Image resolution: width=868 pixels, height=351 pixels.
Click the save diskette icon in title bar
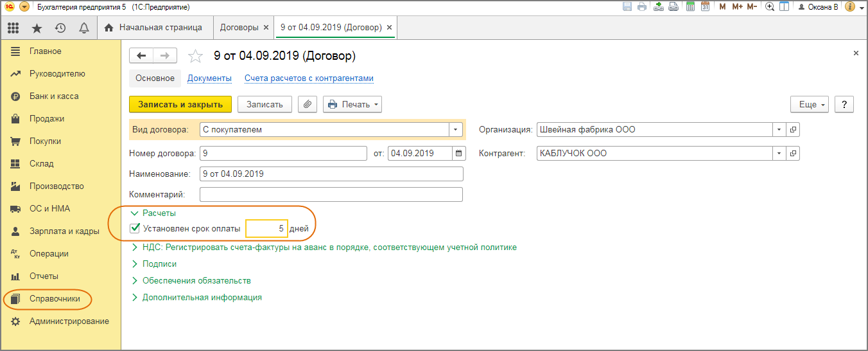click(x=628, y=6)
